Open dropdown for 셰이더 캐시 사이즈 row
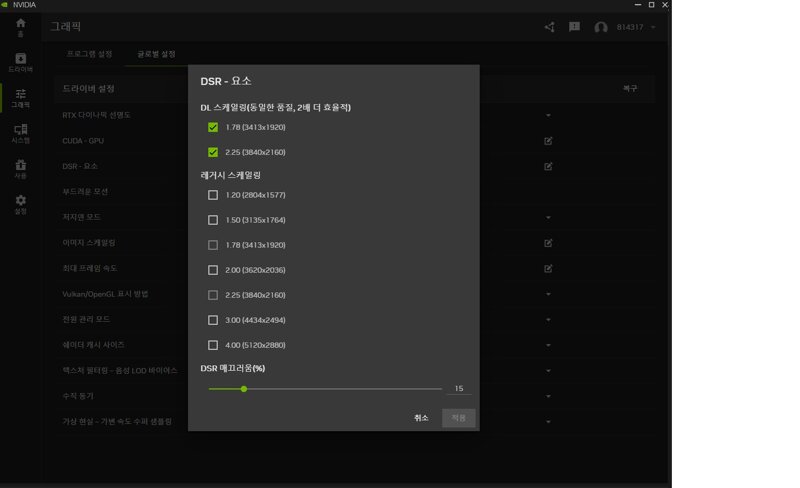This screenshot has height=488, width=800. pos(548,345)
